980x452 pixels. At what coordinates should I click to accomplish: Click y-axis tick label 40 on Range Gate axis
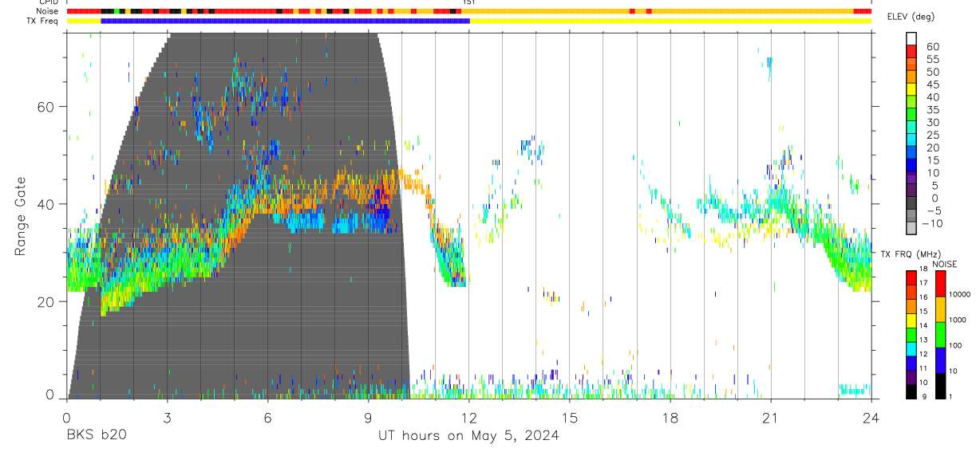(x=45, y=204)
